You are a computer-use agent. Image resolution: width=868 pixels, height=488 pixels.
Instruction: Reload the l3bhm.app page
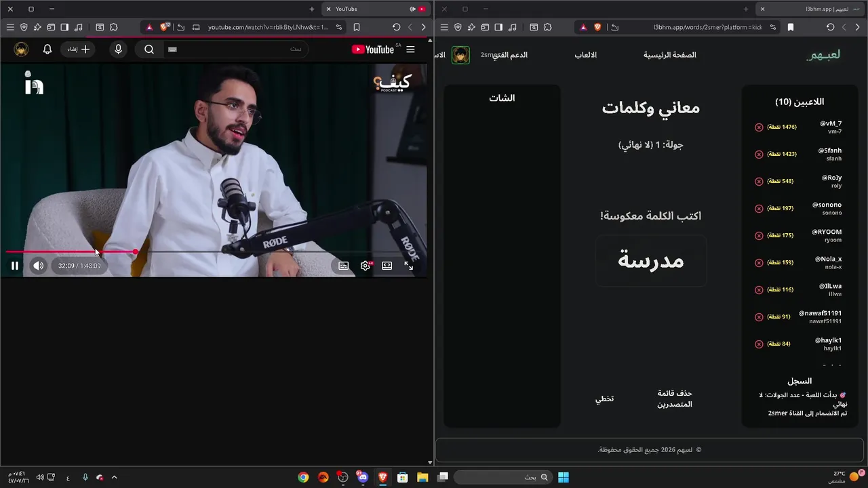pyautogui.click(x=831, y=27)
